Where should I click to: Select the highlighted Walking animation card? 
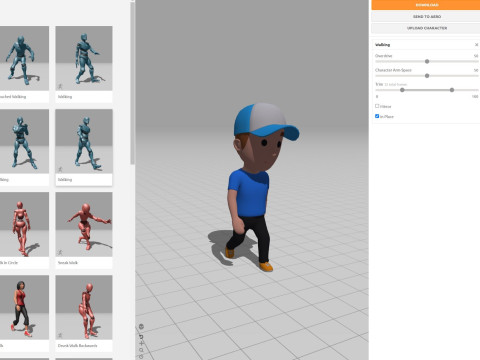[x=84, y=147]
